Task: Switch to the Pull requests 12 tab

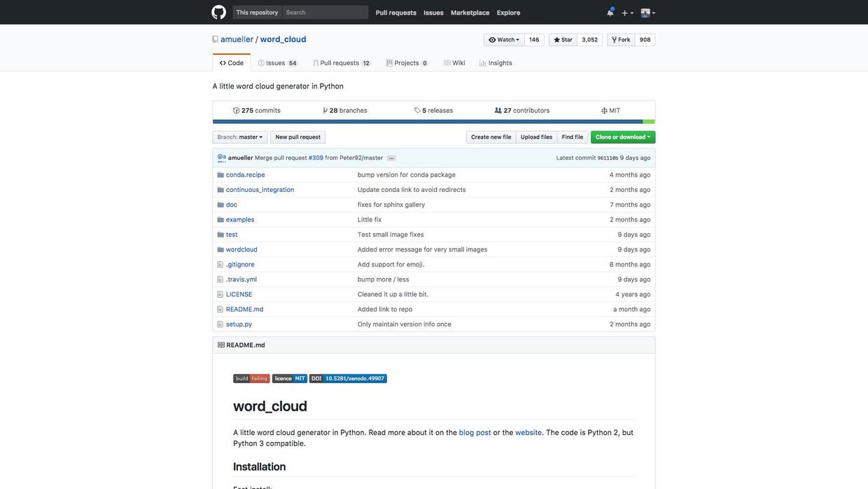Action: pos(342,63)
